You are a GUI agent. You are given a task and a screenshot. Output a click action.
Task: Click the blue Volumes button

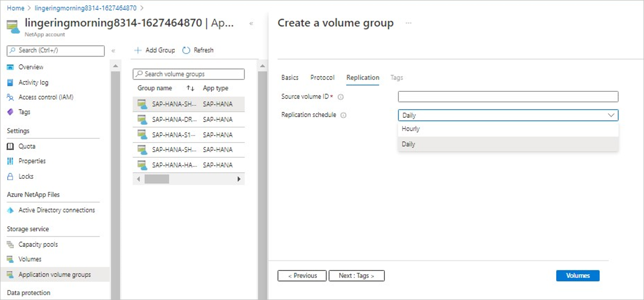(x=578, y=276)
